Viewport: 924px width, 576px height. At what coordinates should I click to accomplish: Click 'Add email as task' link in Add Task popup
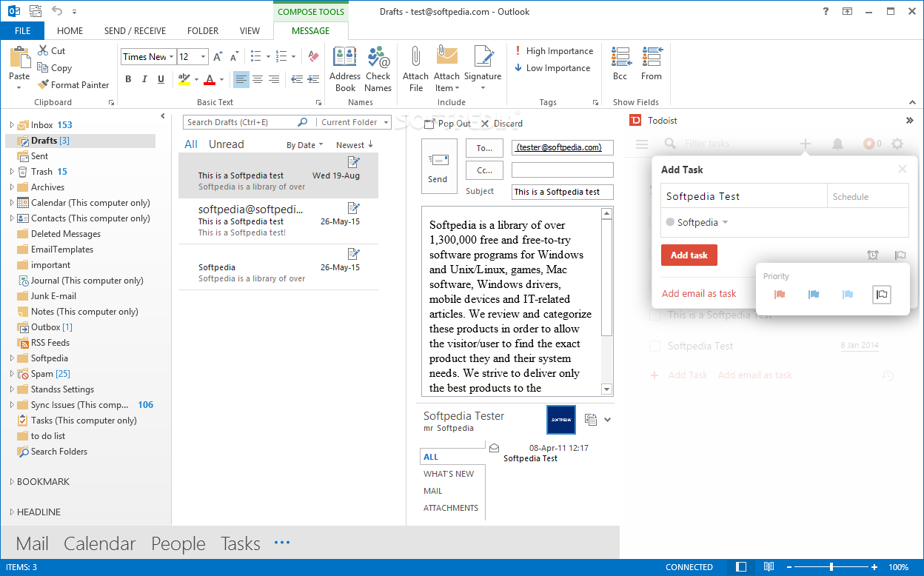click(699, 294)
